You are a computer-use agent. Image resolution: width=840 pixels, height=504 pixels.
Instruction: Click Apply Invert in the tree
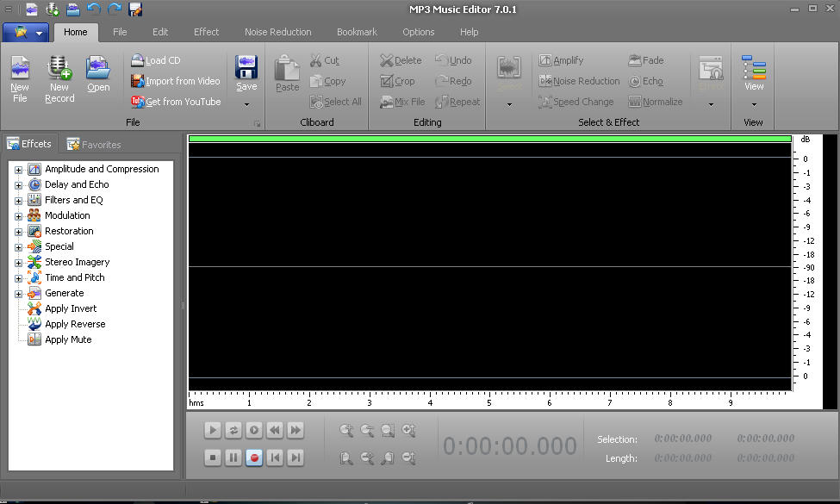[71, 308]
